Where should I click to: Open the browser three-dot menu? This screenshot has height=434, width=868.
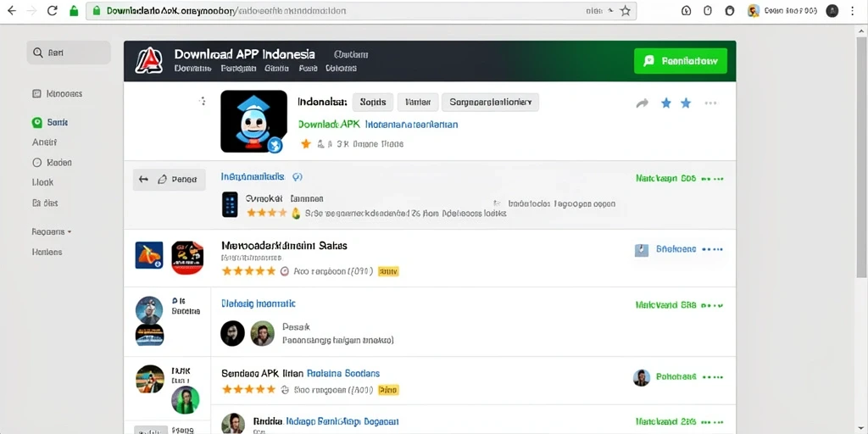(853, 10)
